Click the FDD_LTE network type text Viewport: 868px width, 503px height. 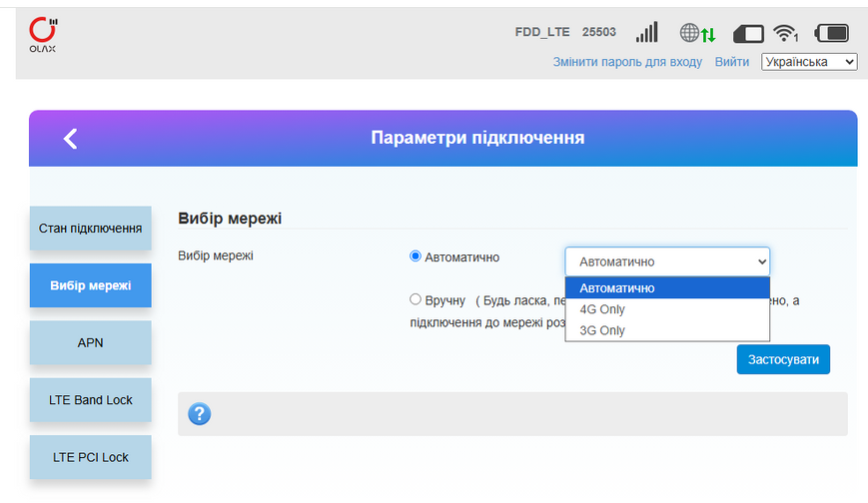point(542,32)
